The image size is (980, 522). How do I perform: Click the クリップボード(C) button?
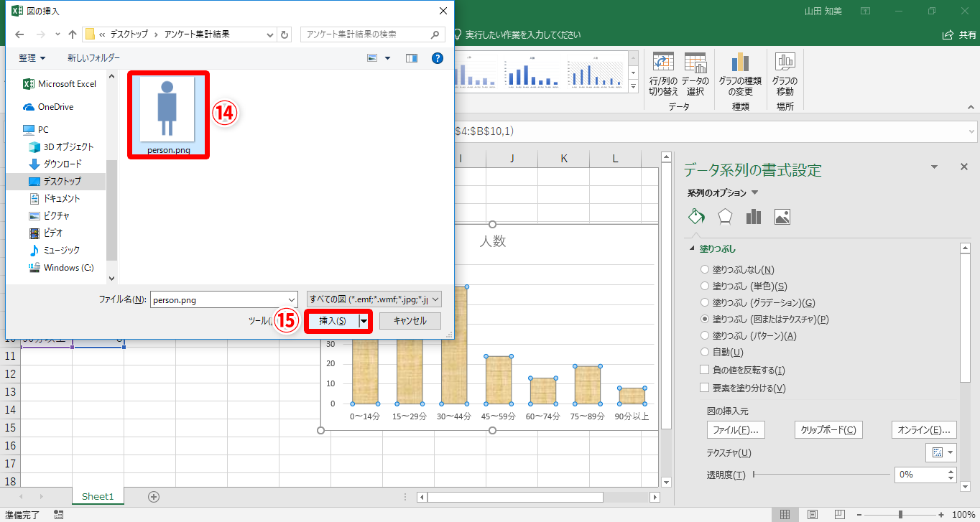click(x=829, y=430)
